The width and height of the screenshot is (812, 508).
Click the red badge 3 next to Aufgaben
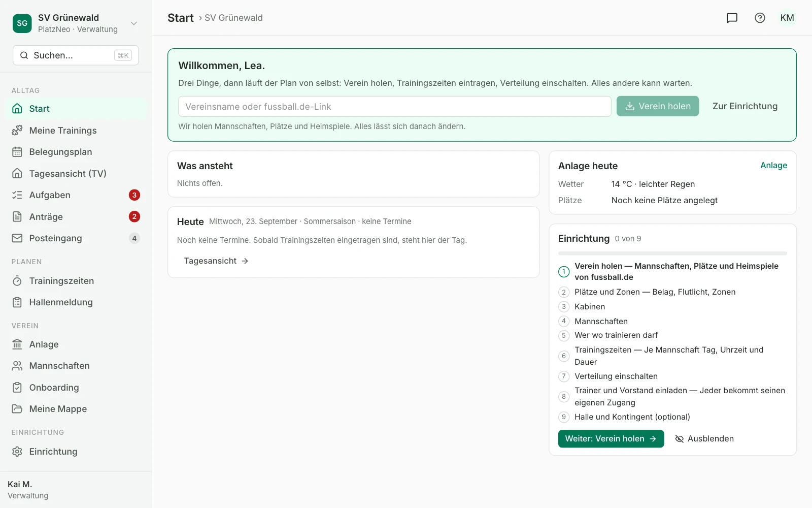(134, 195)
